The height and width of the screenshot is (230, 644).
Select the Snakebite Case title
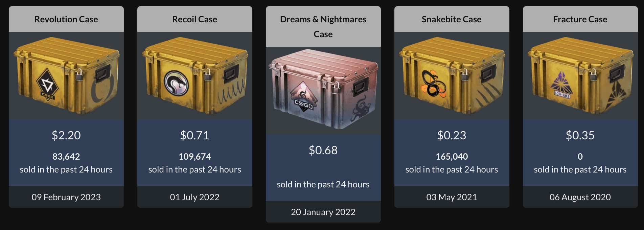pyautogui.click(x=452, y=19)
